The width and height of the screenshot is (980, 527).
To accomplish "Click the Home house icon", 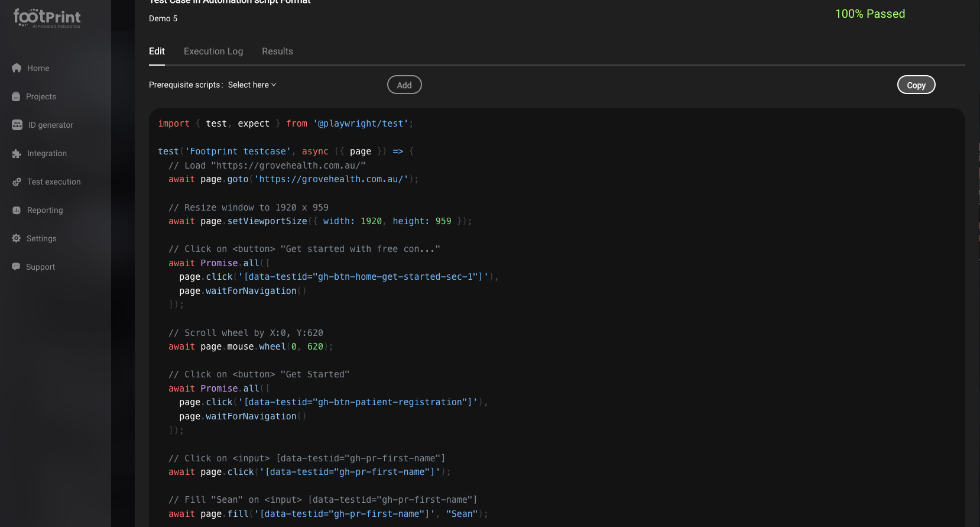I will [17, 68].
